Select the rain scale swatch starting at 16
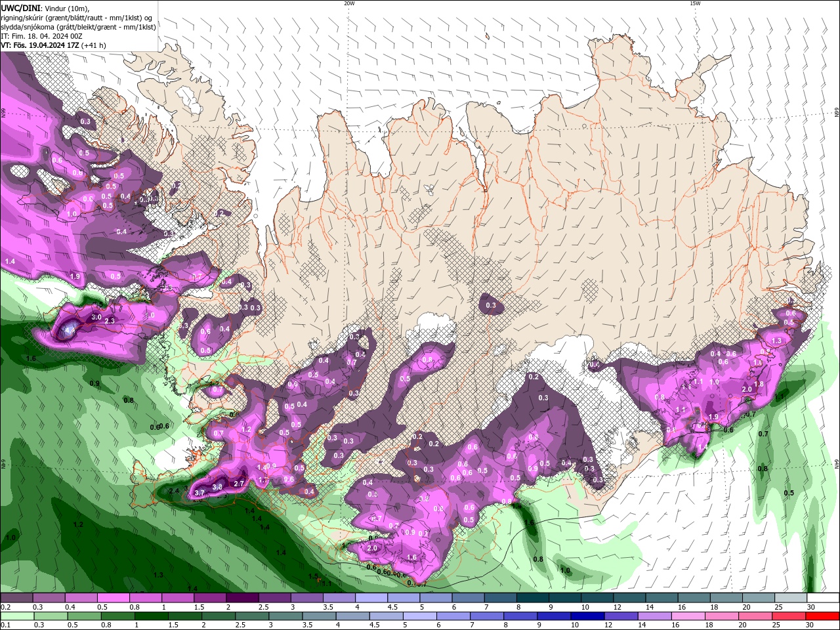Screen dimensions: 840x630 click(688, 616)
